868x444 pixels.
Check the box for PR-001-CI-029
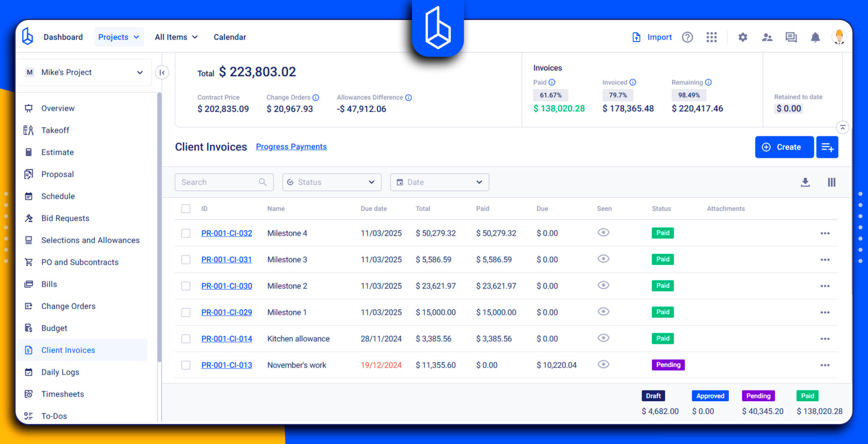186,313
